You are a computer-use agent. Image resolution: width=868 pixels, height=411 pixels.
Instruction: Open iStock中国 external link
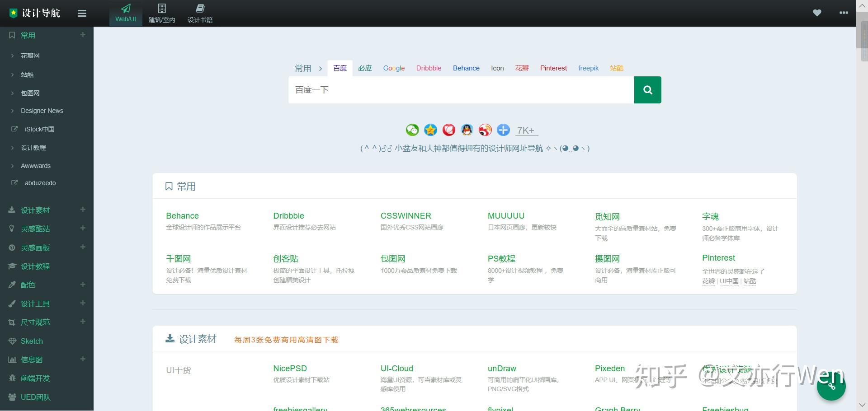click(x=39, y=129)
